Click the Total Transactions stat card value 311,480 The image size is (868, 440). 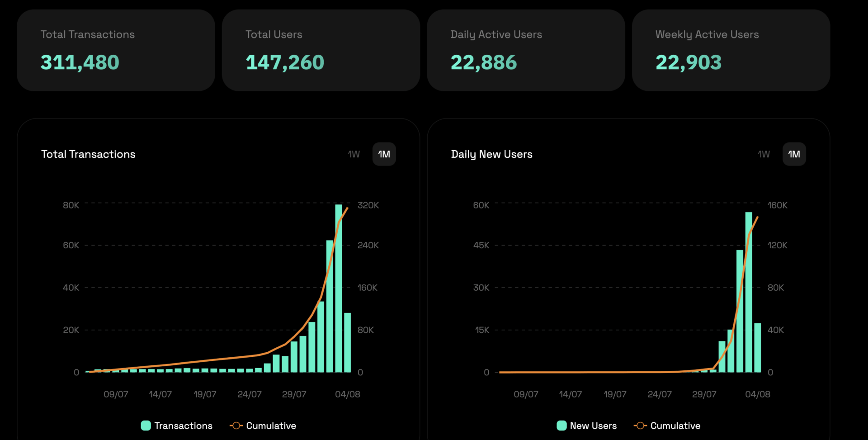[80, 62]
